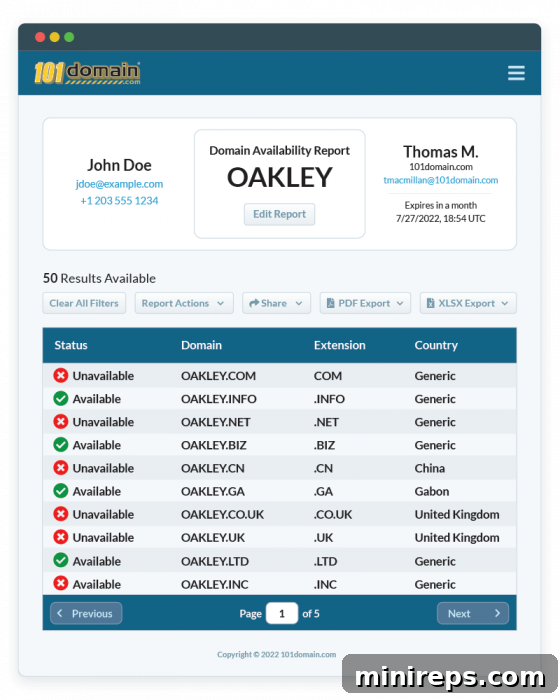Viewport: 560px width, 700px height.
Task: Click the .INFO extension cell
Action: (x=329, y=399)
